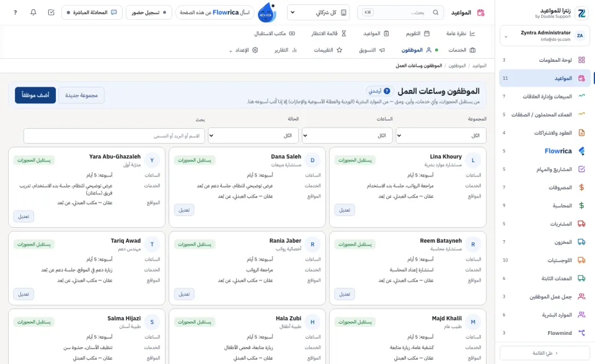The height and width of the screenshot is (364, 595).
Task: Open the كل شركاتي company dropdown
Action: click(x=320, y=12)
